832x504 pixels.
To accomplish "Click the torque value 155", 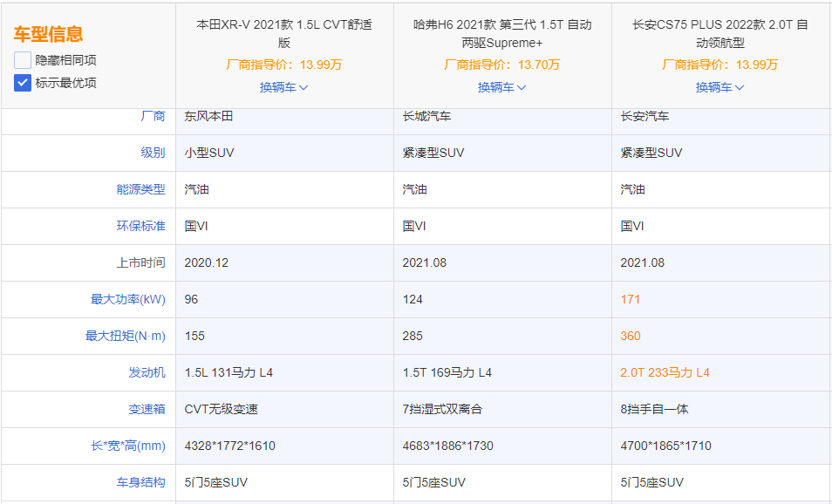I will click(194, 336).
